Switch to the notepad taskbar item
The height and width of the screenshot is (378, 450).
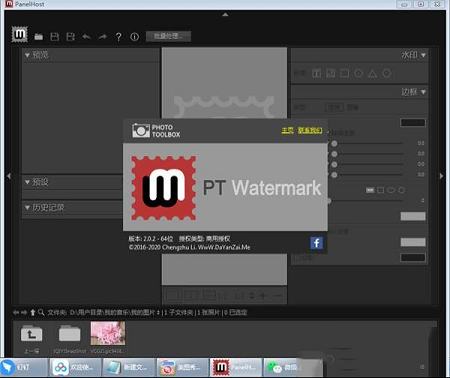(129, 367)
